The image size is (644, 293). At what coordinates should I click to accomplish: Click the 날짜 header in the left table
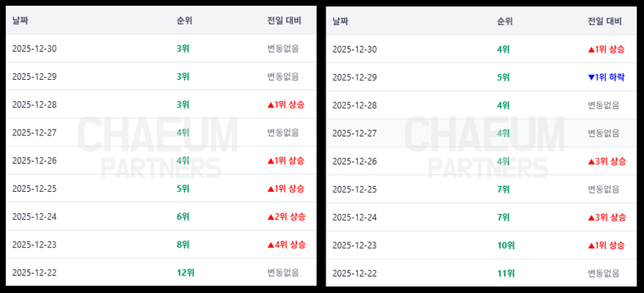(20, 21)
